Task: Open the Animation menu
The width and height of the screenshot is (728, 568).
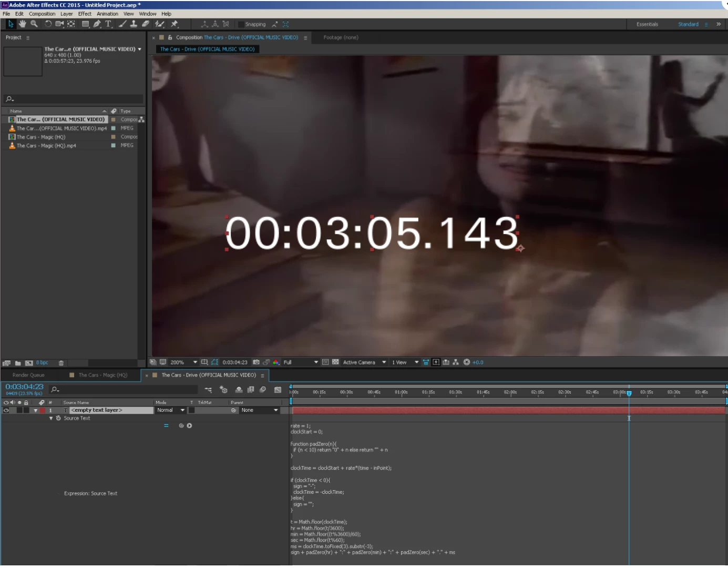Action: click(x=107, y=14)
